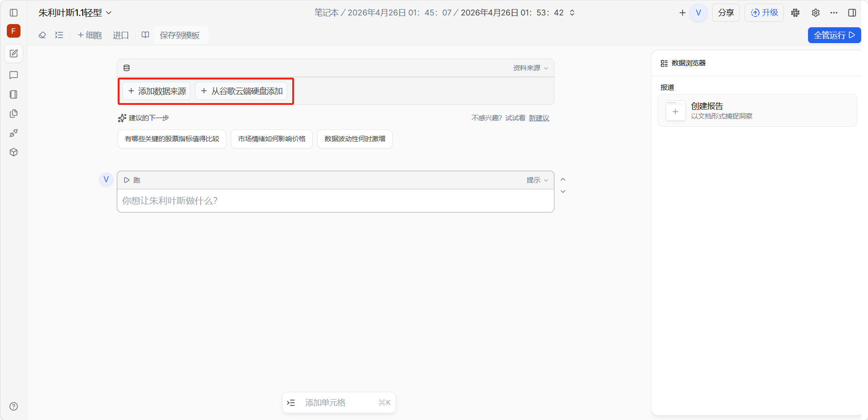Select suggestion 市场情绪如何影响价格
Image resolution: width=868 pixels, height=420 pixels.
pos(272,139)
